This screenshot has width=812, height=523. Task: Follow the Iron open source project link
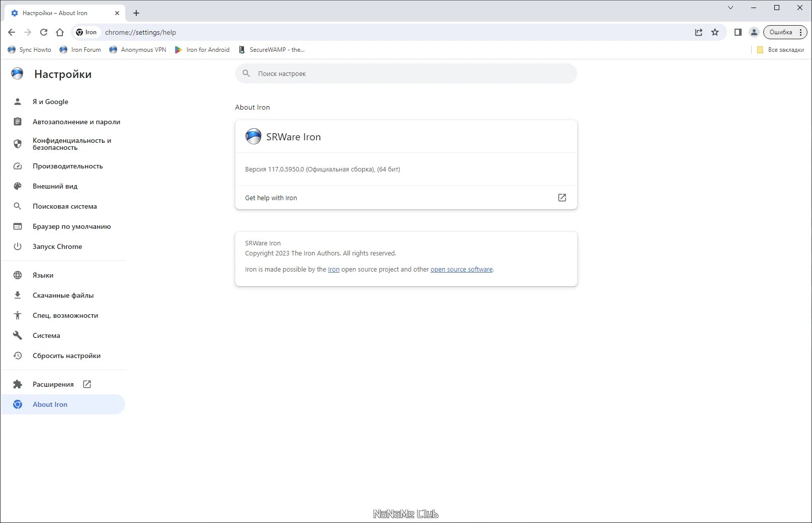(x=334, y=270)
